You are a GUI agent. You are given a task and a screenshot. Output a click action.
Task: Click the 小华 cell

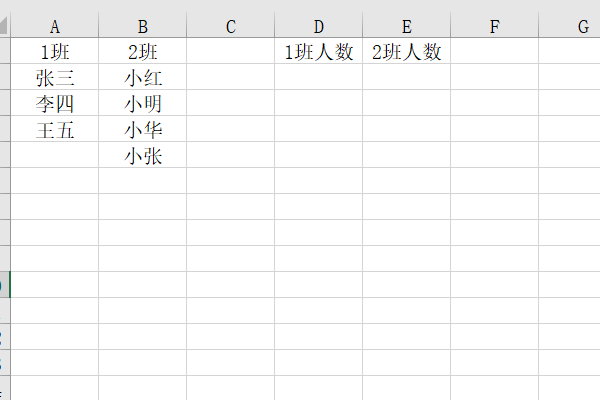tap(142, 130)
